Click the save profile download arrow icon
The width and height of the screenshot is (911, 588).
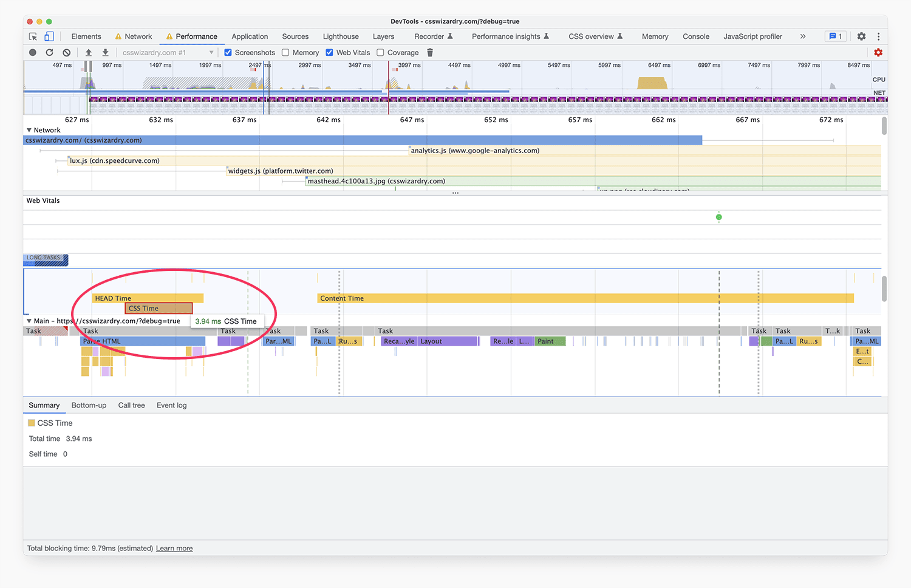(x=105, y=53)
